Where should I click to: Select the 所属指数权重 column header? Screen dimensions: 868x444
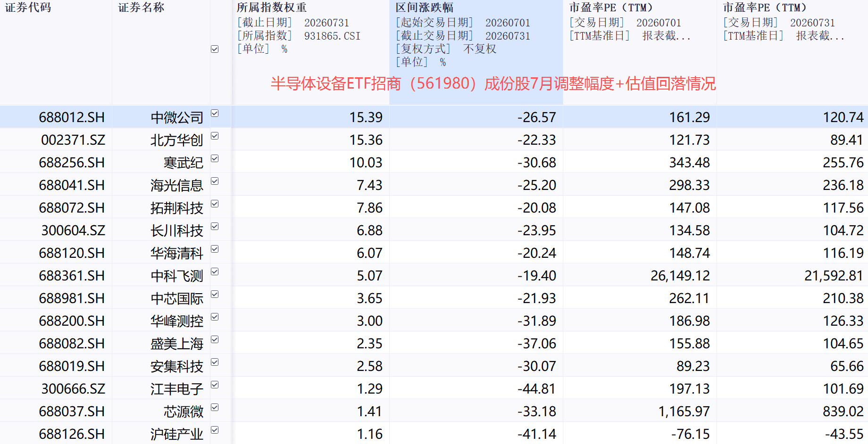(x=272, y=8)
